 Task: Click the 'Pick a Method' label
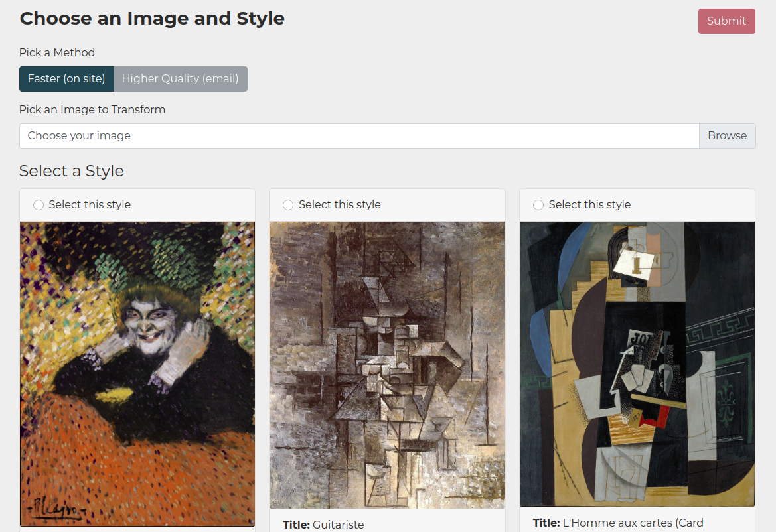[x=57, y=52]
